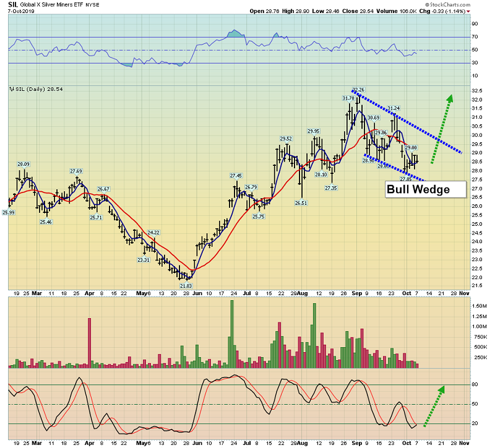
Task: Click the 23.31 price label
Action: tap(144, 259)
